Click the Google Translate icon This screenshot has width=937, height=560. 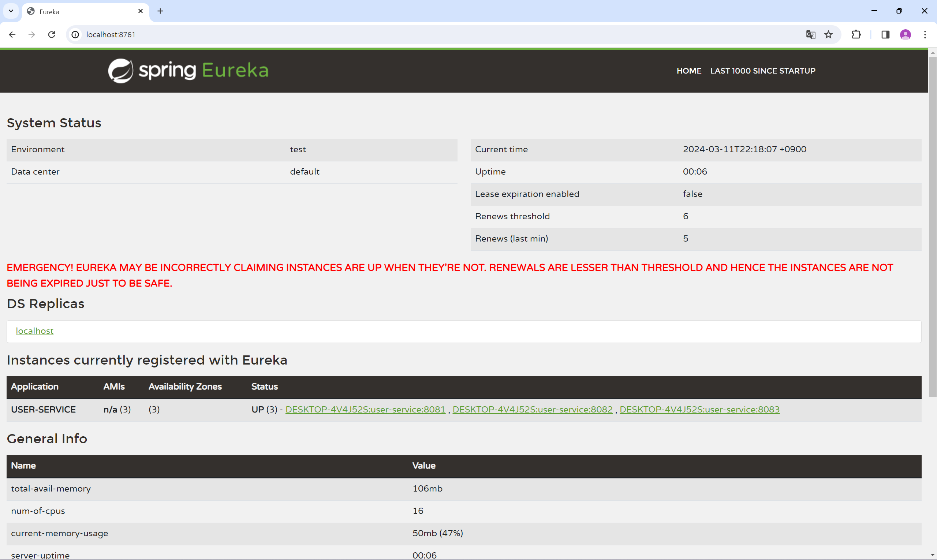click(x=811, y=35)
